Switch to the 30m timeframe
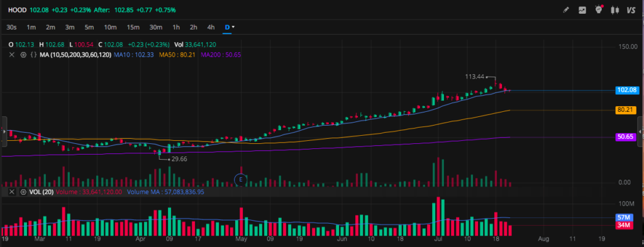Screen dimensions: 644x247 pos(156,27)
